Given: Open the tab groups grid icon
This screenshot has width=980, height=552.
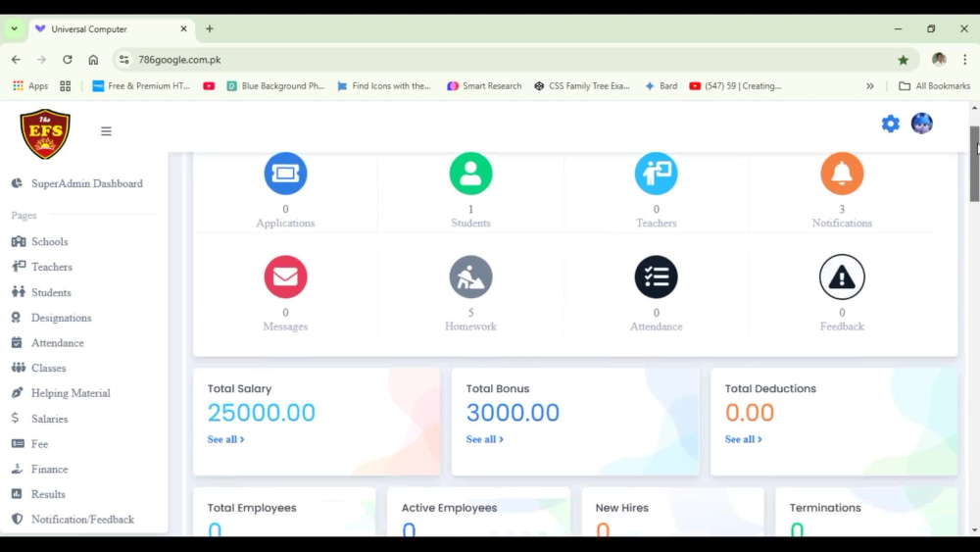Looking at the screenshot, I should pyautogui.click(x=65, y=85).
